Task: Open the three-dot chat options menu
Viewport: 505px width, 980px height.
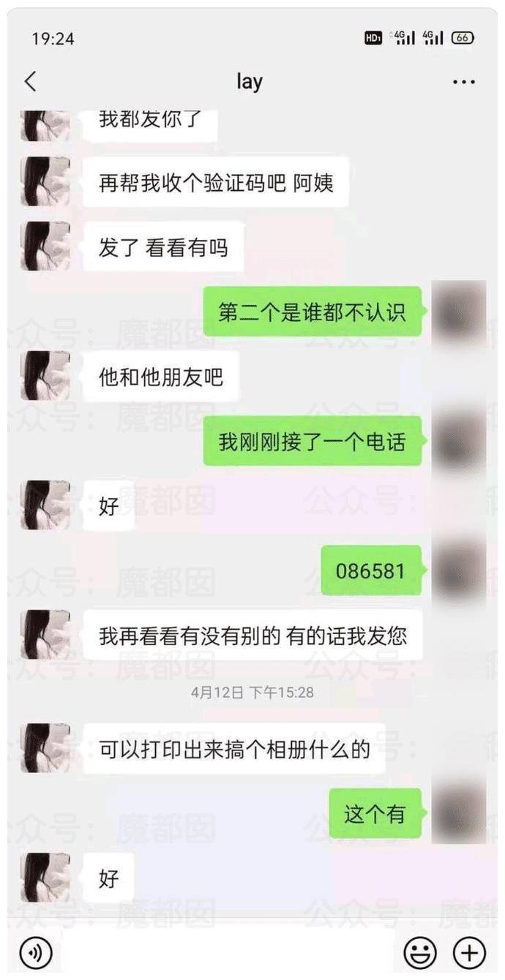Action: point(464,82)
